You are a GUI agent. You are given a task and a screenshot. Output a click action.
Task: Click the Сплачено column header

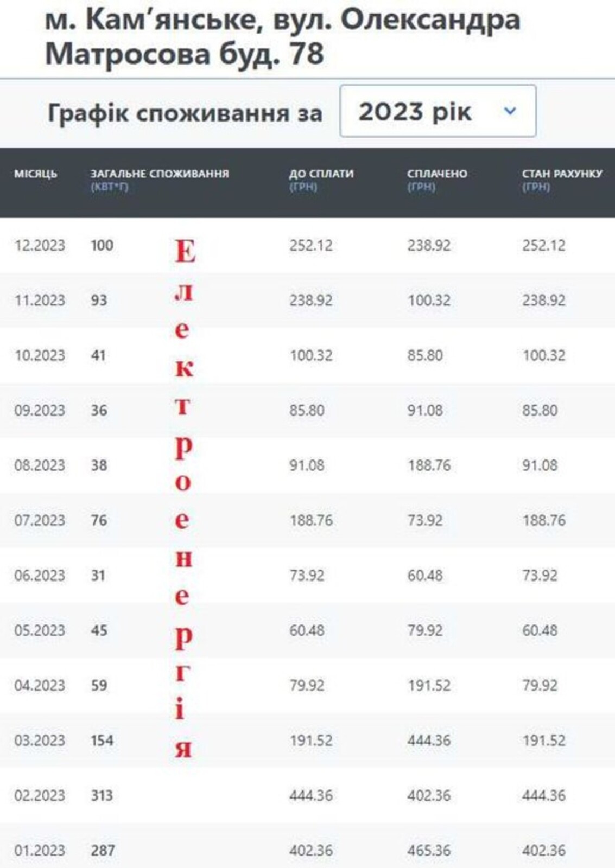437,174
